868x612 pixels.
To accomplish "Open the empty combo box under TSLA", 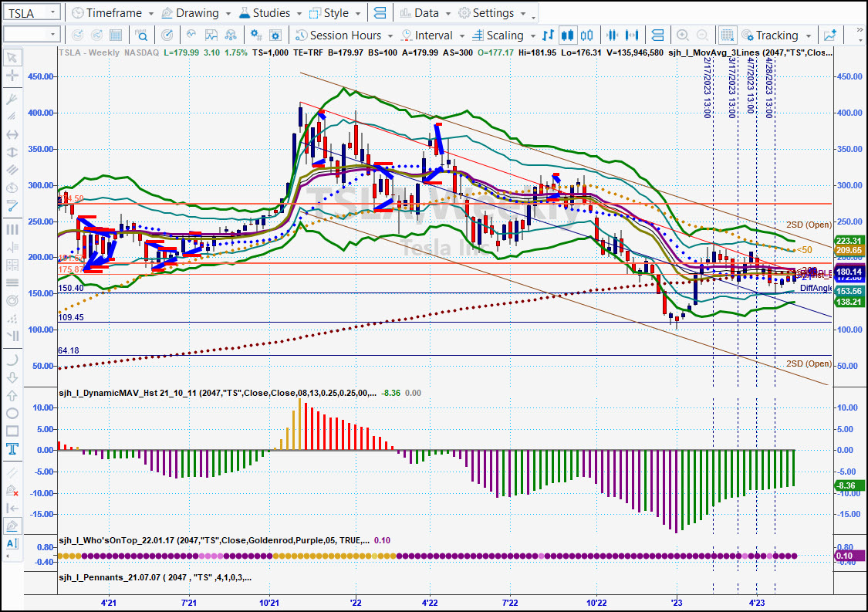I will [x=32, y=35].
